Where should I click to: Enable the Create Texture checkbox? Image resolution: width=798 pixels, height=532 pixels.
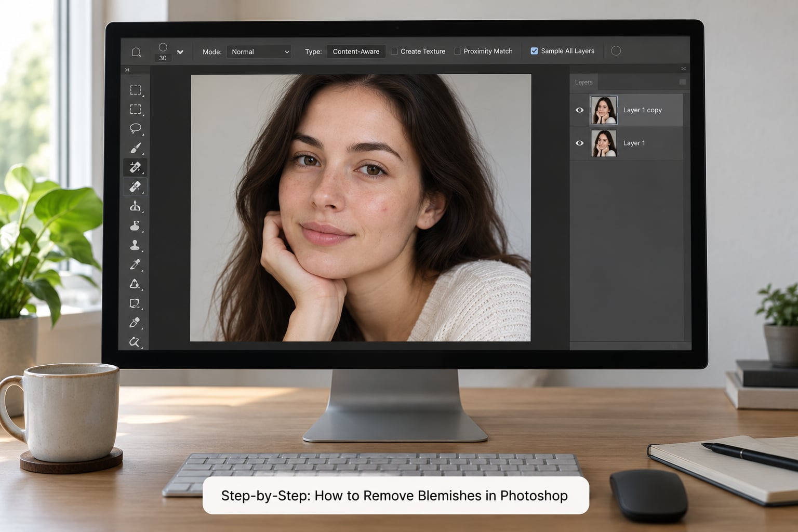pyautogui.click(x=394, y=51)
